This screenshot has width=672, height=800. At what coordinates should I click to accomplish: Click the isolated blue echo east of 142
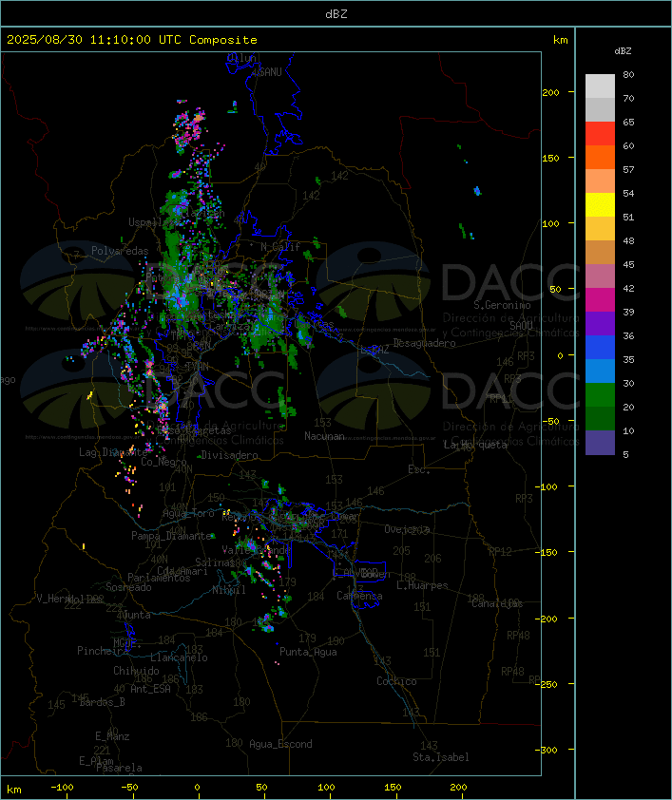point(477,191)
